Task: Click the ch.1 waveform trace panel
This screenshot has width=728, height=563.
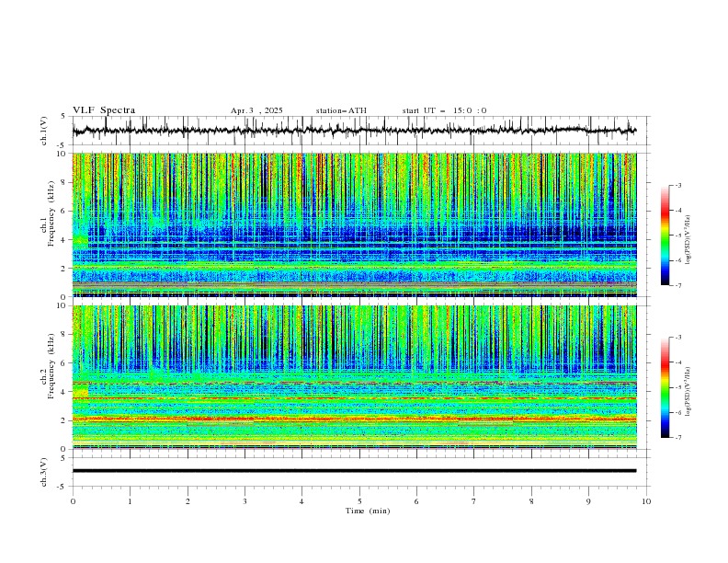Action: (361, 131)
